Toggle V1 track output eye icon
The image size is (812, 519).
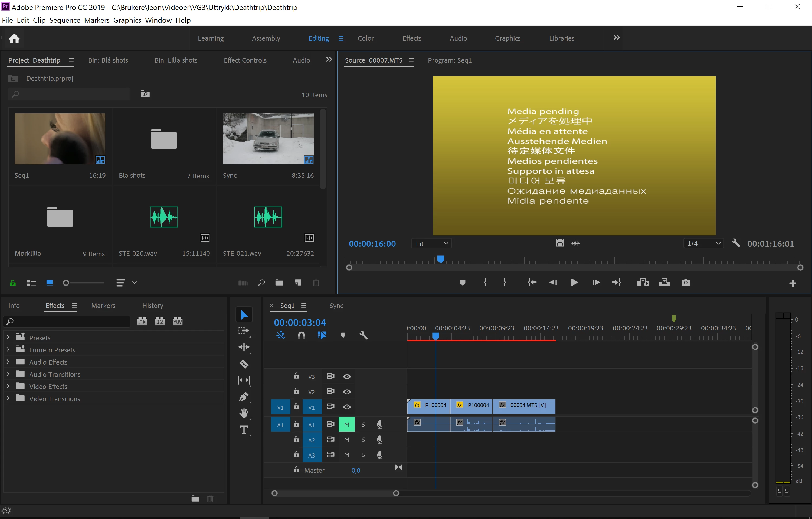(x=347, y=407)
